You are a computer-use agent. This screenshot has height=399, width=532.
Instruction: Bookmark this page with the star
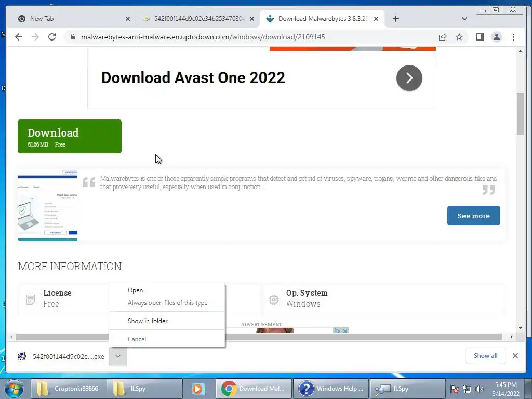459,37
